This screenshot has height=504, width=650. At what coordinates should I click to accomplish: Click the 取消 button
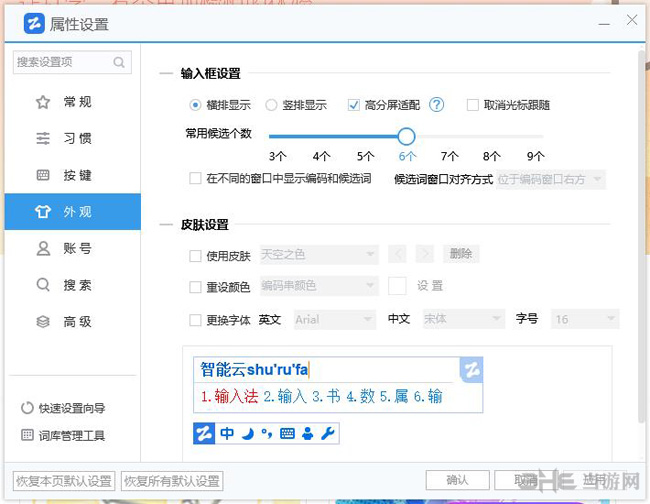(x=526, y=480)
